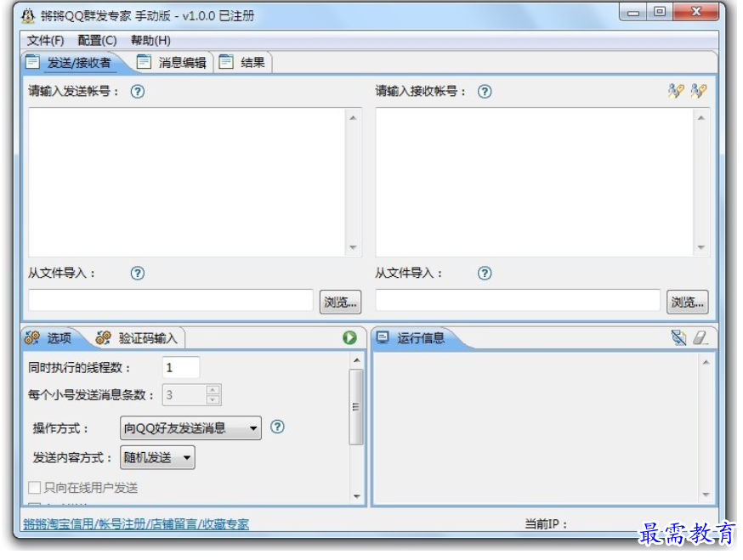Clear the log with the eraser icon

[700, 338]
